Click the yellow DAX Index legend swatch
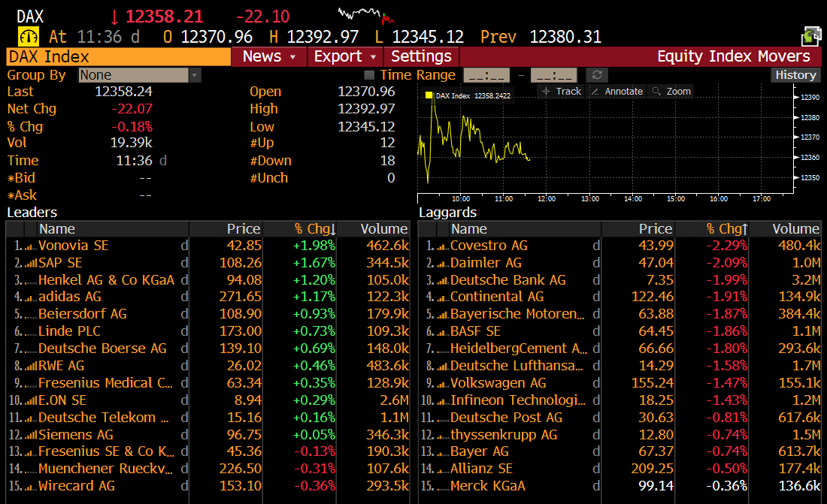This screenshot has width=827, height=504. coord(429,95)
